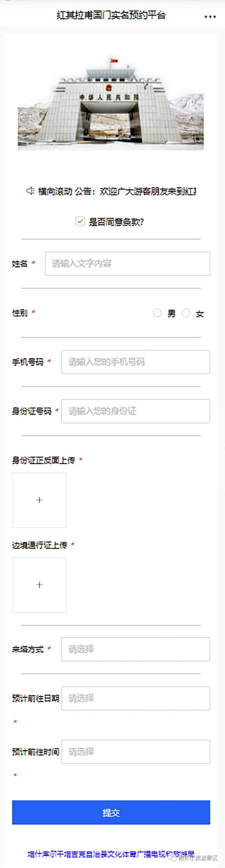Click the 是否同意条款 terms label text
225x868 pixels.
click(x=116, y=222)
